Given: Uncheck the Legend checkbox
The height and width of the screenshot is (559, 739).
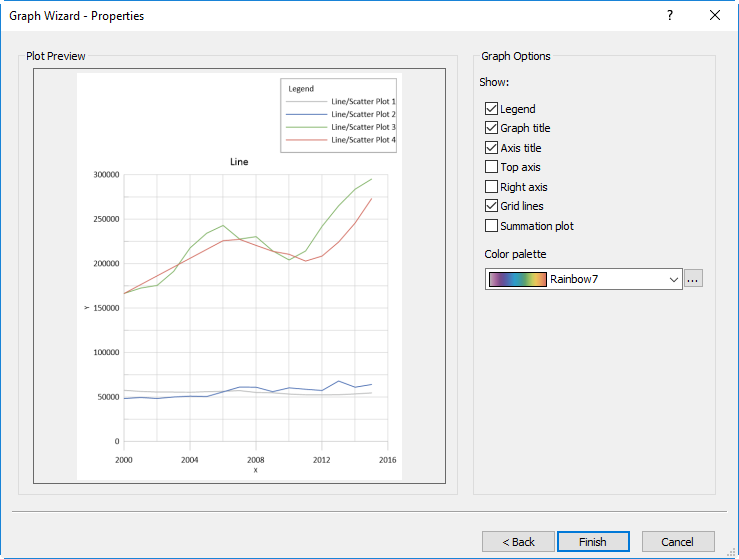Looking at the screenshot, I should pos(491,109).
